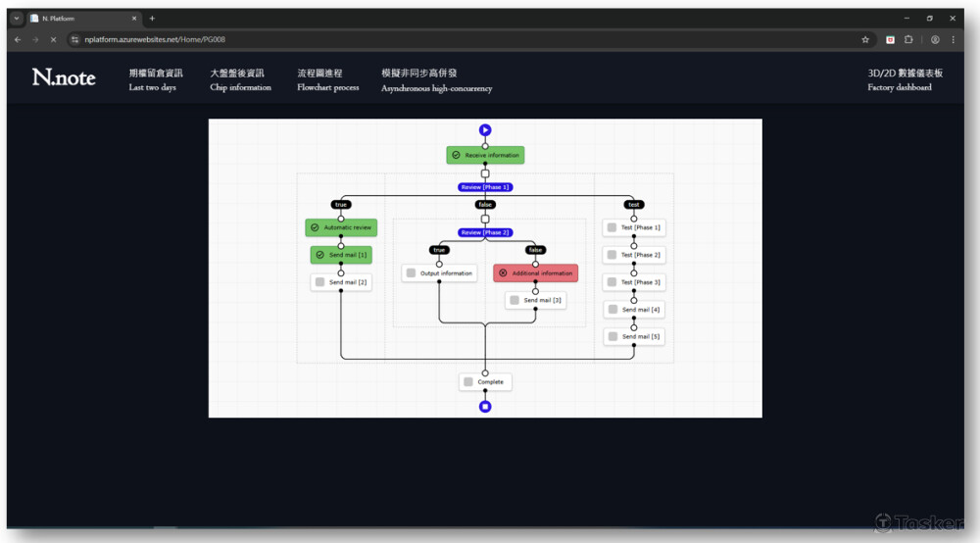This screenshot has height=543, width=980.
Task: Bookmark this page with the star icon
Action: point(865,39)
